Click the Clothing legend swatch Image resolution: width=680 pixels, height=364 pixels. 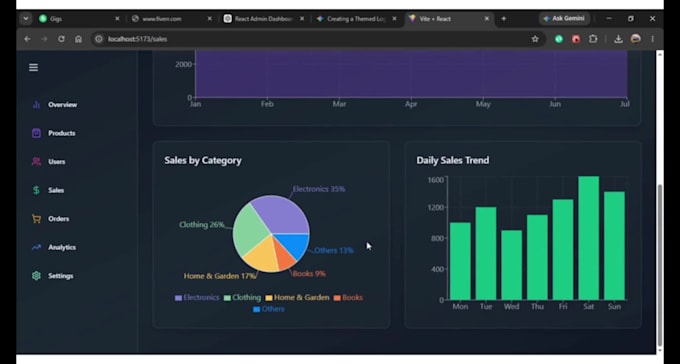click(227, 298)
